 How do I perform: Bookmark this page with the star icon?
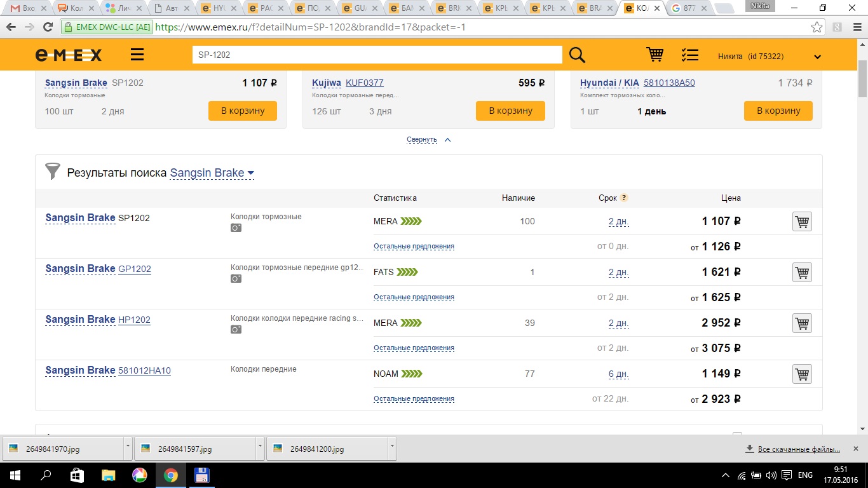tap(817, 27)
